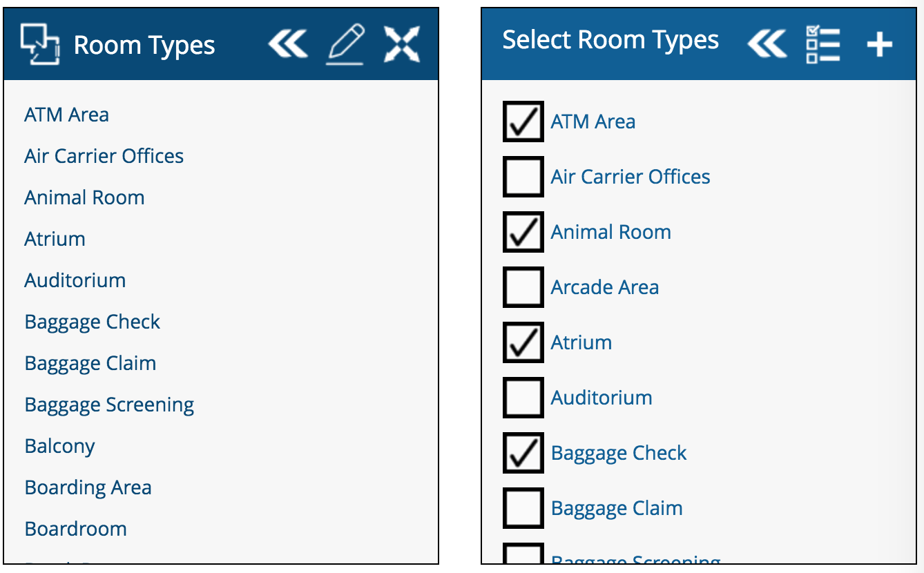Screen dimensions: 924x573
Task: Click the checklist select-all icon
Action: pyautogui.click(x=822, y=45)
